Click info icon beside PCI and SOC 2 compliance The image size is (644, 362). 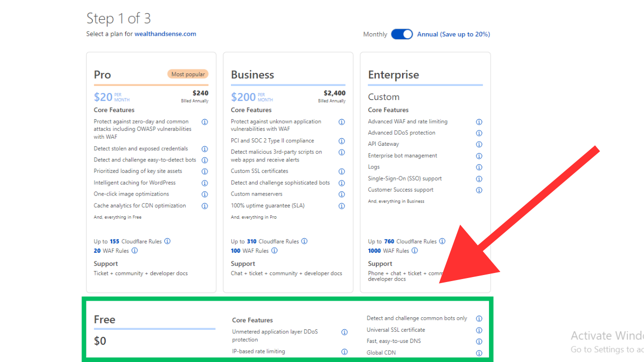pos(342,141)
